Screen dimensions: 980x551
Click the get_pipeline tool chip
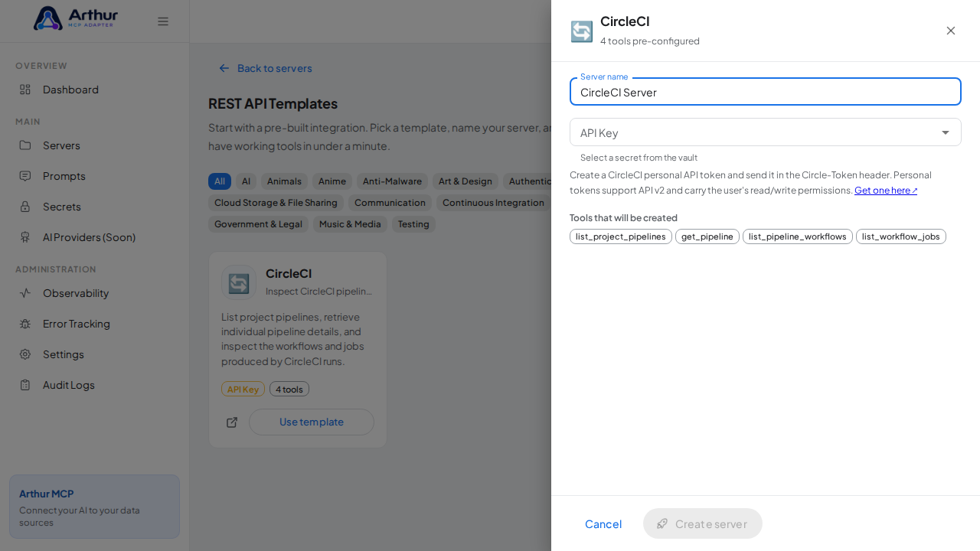coord(707,236)
